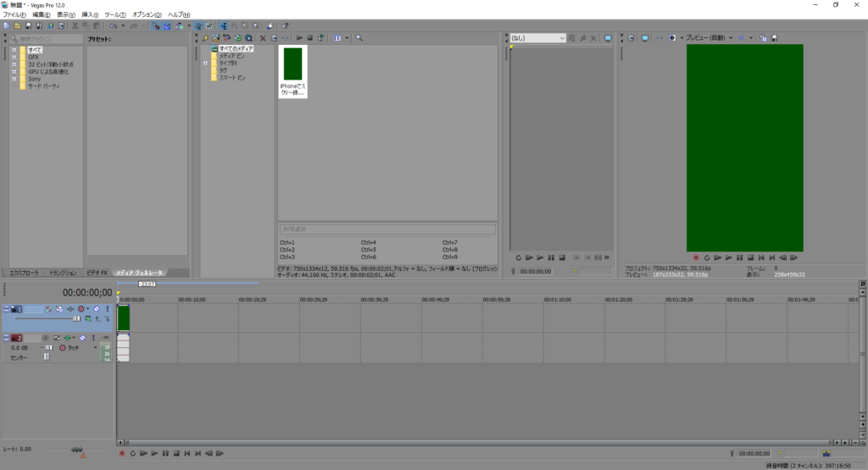Click the Save project icon in main toolbar
Image resolution: width=868 pixels, height=470 pixels.
pyautogui.click(x=28, y=26)
